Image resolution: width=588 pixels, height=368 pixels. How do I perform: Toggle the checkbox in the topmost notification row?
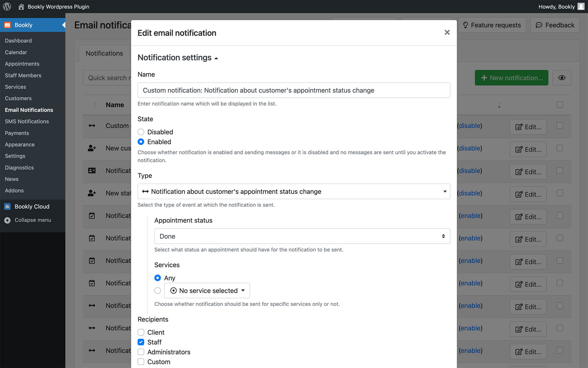tap(560, 125)
